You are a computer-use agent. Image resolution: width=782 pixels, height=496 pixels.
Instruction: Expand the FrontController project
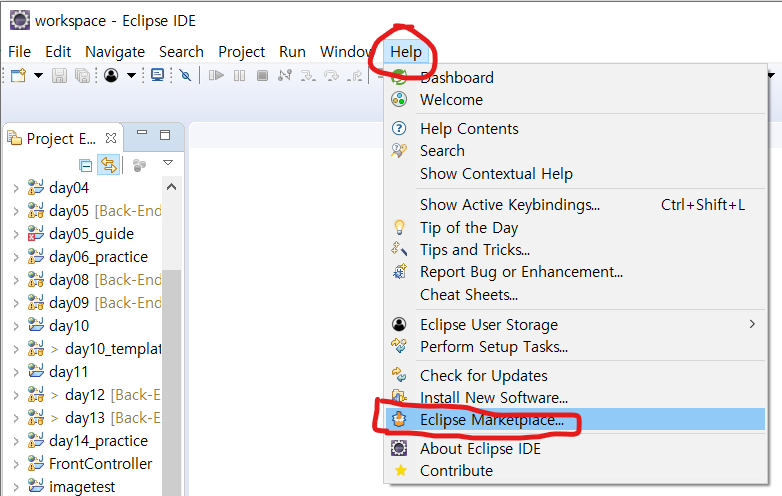(x=16, y=464)
